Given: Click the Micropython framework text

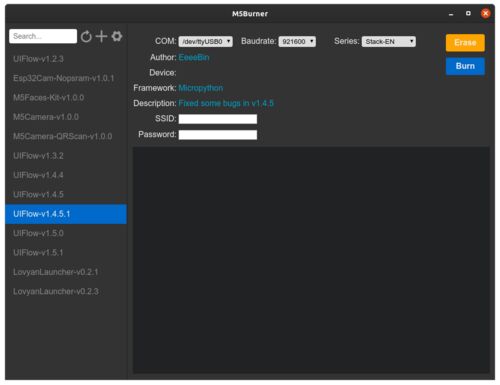Looking at the screenshot, I should (x=201, y=88).
